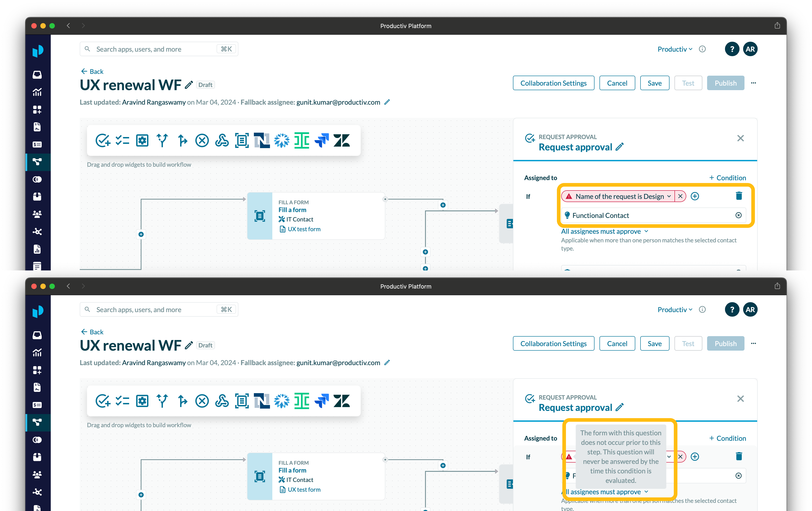
Task: Click the trash icon to delete condition in top panel
Action: 739,196
